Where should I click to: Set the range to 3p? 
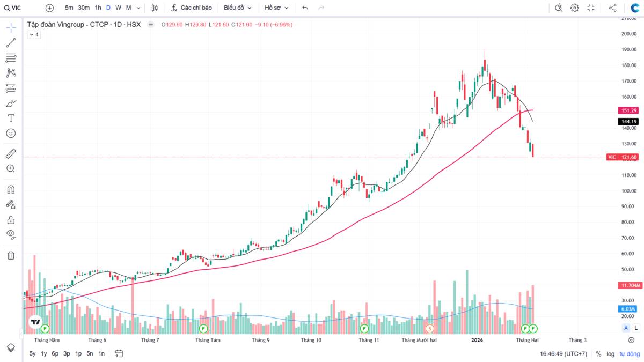(67, 354)
